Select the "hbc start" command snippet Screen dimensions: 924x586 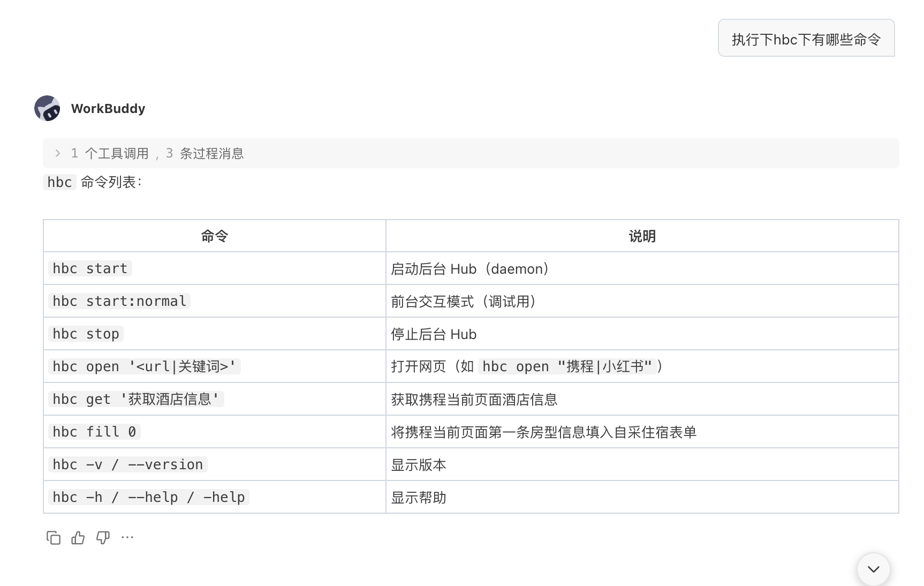tap(89, 268)
